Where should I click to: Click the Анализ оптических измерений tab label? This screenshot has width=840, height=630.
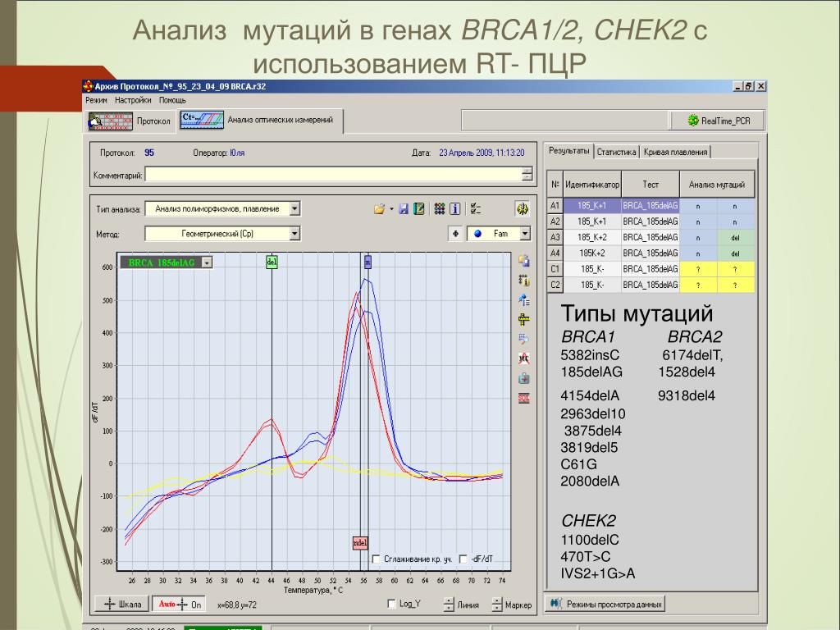[281, 120]
